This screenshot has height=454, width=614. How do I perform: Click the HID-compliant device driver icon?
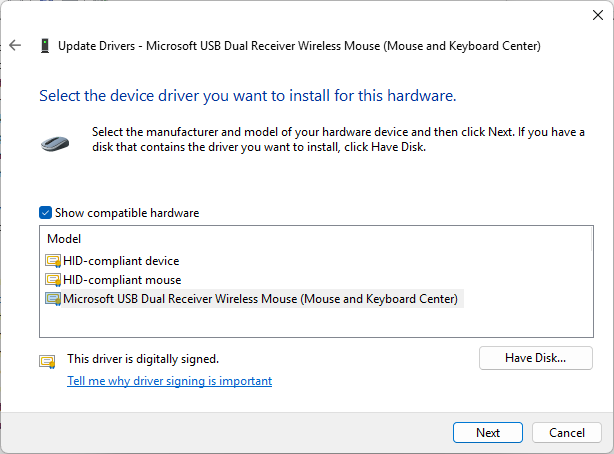(x=53, y=261)
